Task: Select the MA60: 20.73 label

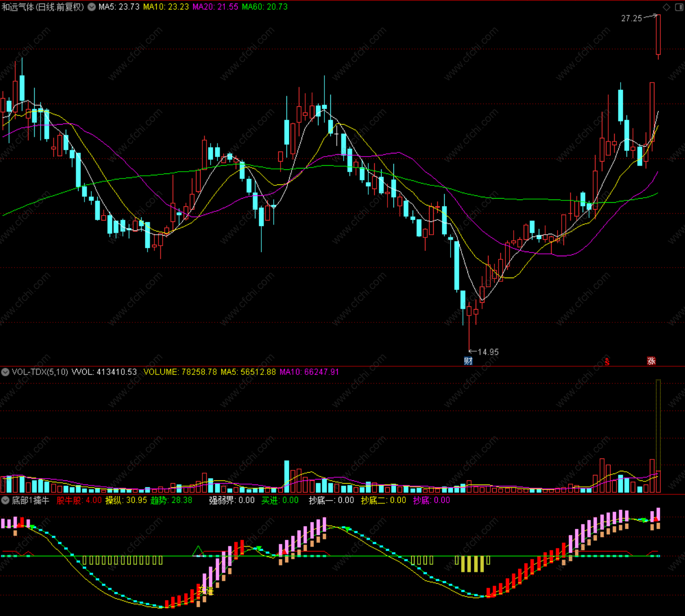Action: click(265, 7)
